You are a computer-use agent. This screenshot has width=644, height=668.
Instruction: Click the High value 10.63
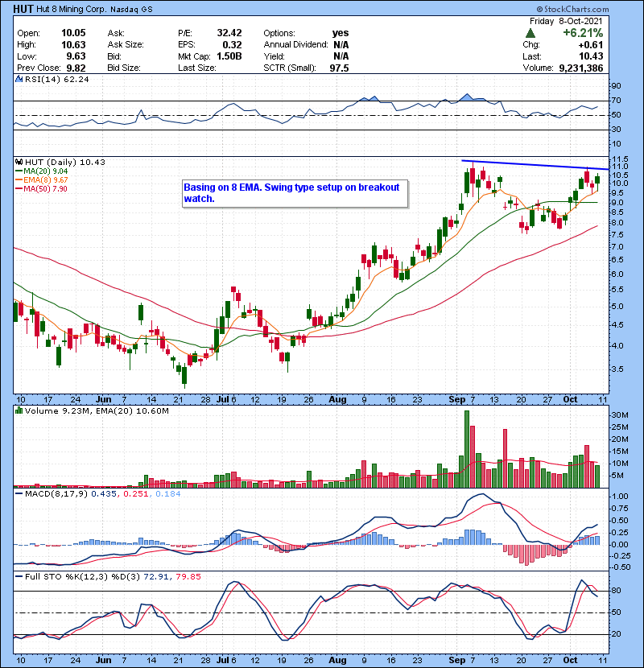tap(73, 45)
